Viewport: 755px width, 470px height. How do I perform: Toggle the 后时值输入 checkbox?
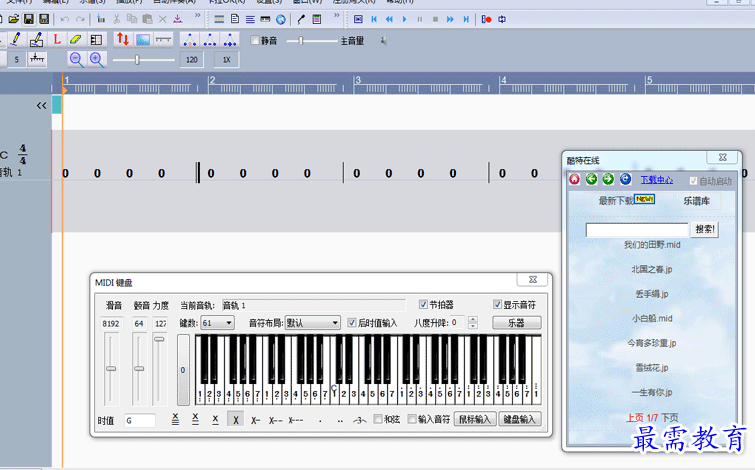352,323
